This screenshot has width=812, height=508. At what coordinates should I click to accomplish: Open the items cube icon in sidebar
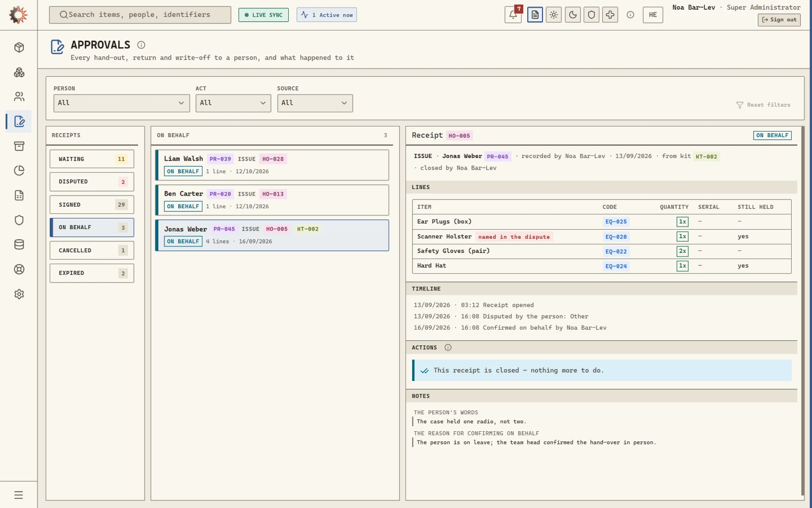coord(19,47)
